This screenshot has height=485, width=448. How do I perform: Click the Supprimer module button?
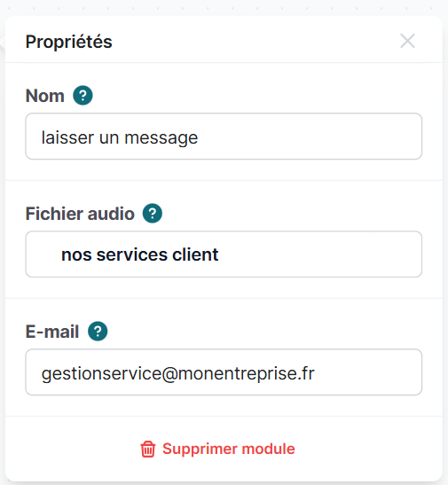[x=218, y=449]
